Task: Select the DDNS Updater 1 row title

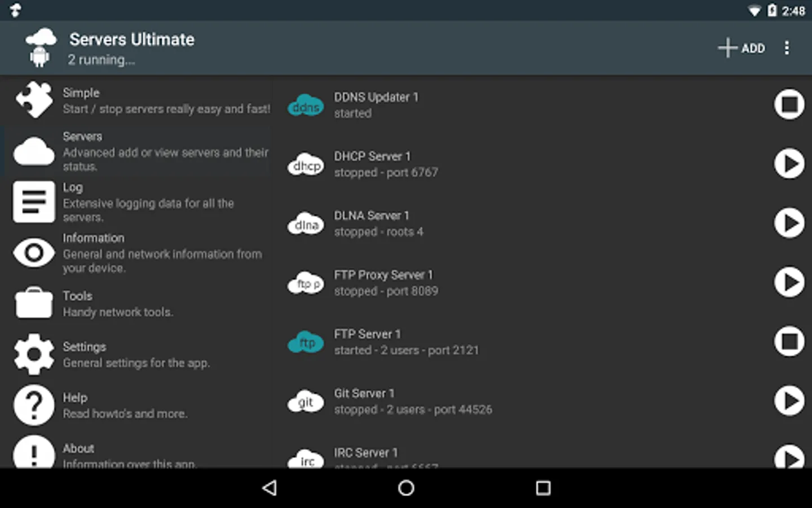Action: coord(376,97)
